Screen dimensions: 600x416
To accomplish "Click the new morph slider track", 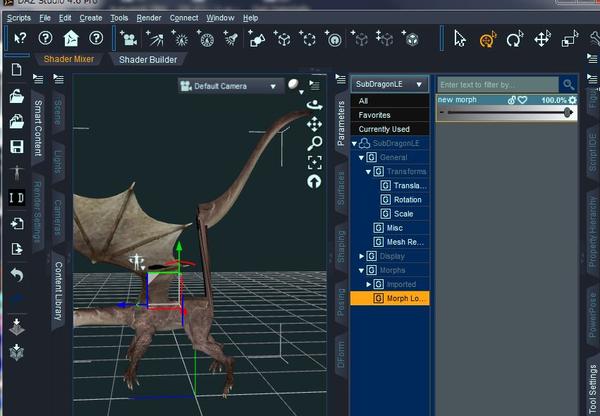I will coord(505,113).
